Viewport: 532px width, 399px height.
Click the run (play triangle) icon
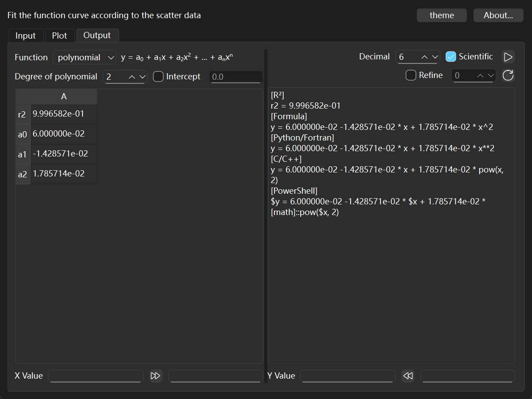click(508, 57)
